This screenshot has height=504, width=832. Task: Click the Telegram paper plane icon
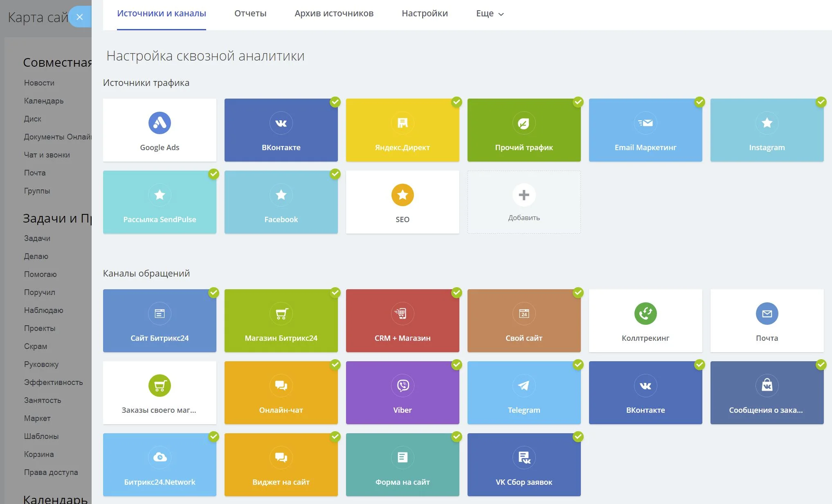point(524,385)
